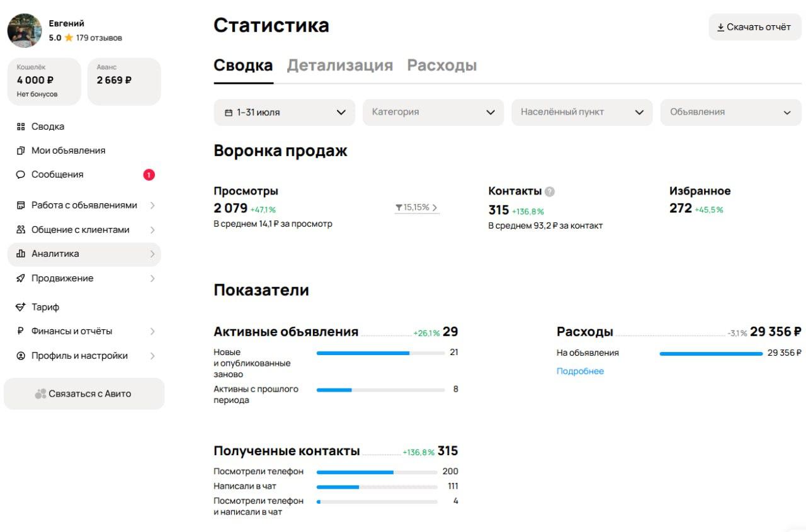Switch to the Детализация tab
This screenshot has height=532, width=806.
coord(340,65)
